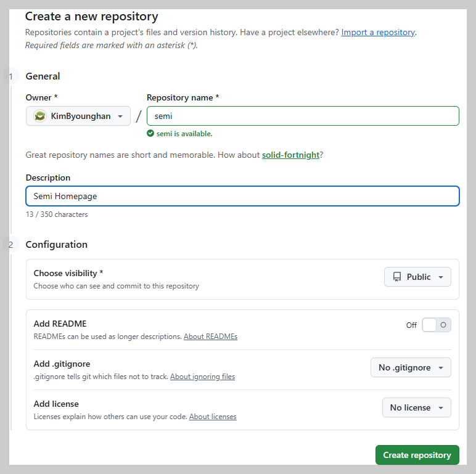
Task: Click the 13 / 350 characters counter
Action: [x=57, y=215]
